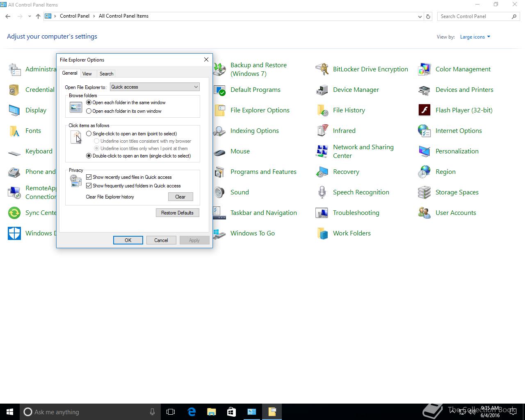Open the recent locations dropdown arrow
The image size is (525, 420).
click(x=30, y=16)
